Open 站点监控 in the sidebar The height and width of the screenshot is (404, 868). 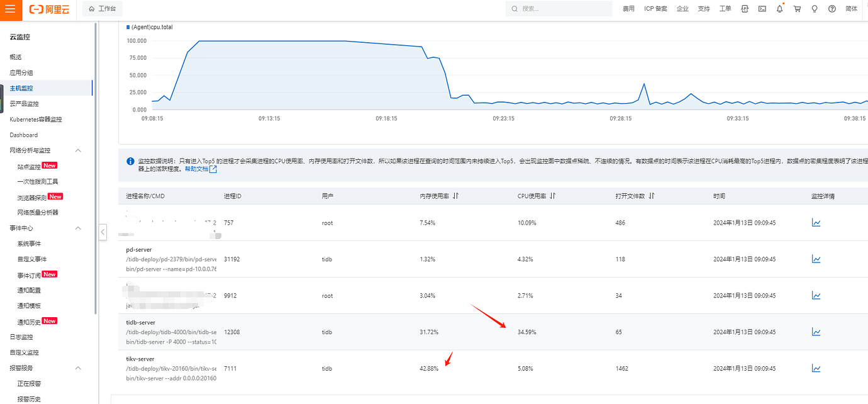[30, 166]
